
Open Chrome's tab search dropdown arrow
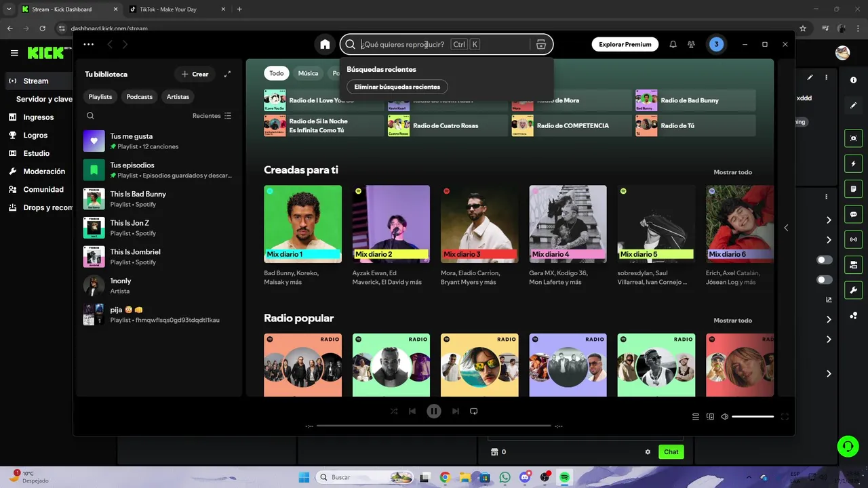tap(9, 9)
